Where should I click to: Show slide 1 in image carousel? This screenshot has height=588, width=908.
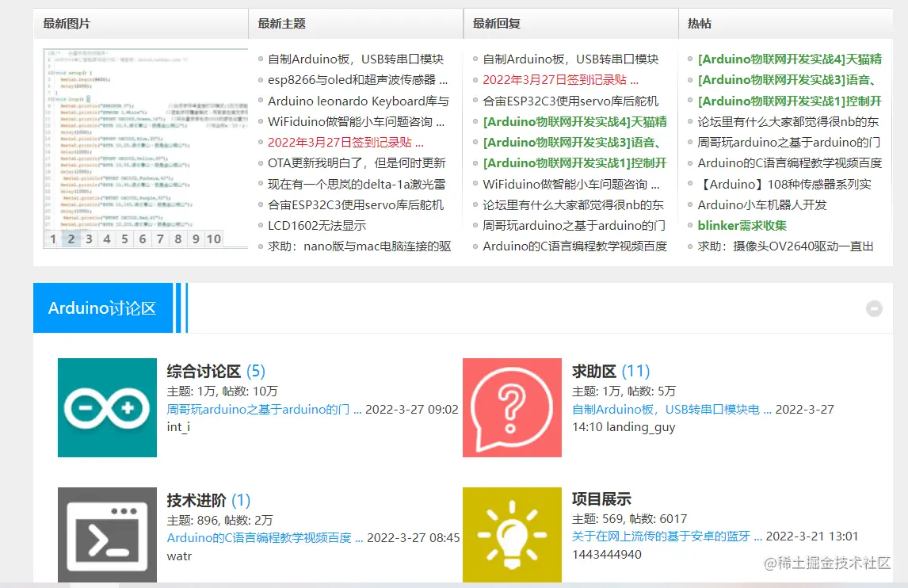pos(53,239)
